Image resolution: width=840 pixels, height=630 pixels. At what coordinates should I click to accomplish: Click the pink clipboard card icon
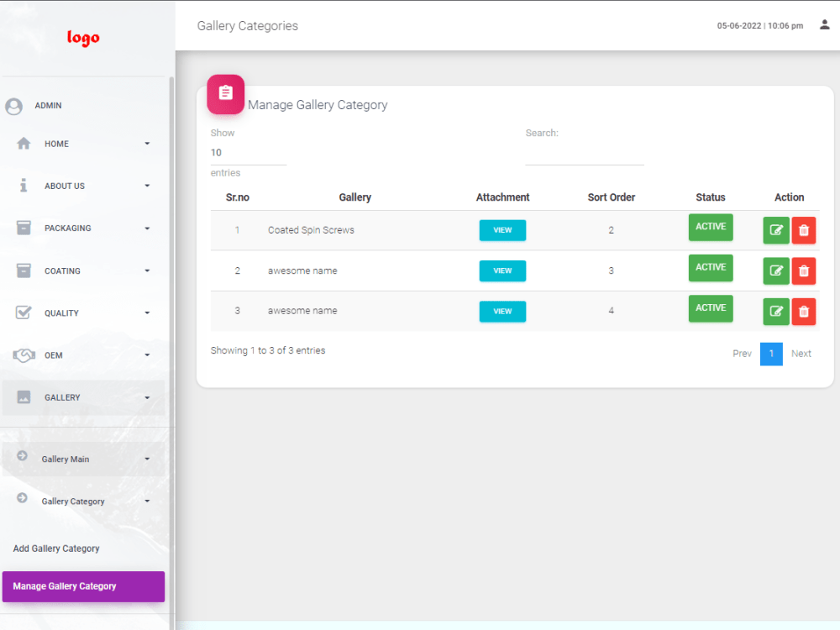tap(225, 93)
